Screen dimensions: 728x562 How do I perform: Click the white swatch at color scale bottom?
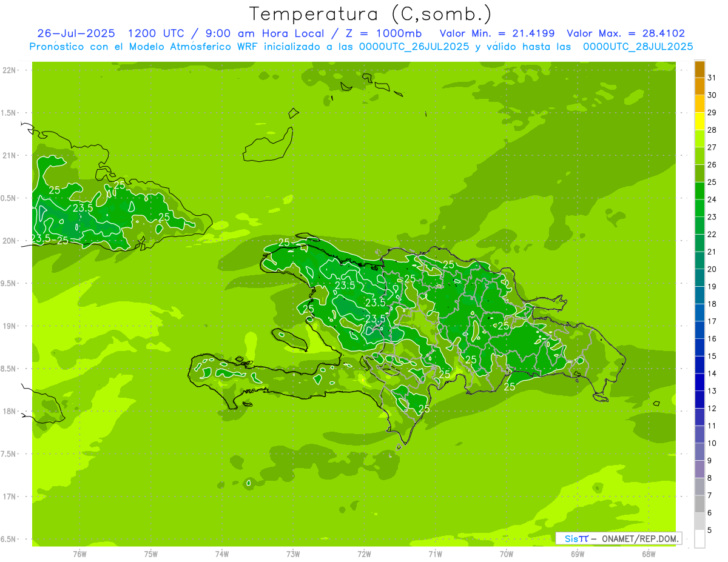tap(699, 539)
